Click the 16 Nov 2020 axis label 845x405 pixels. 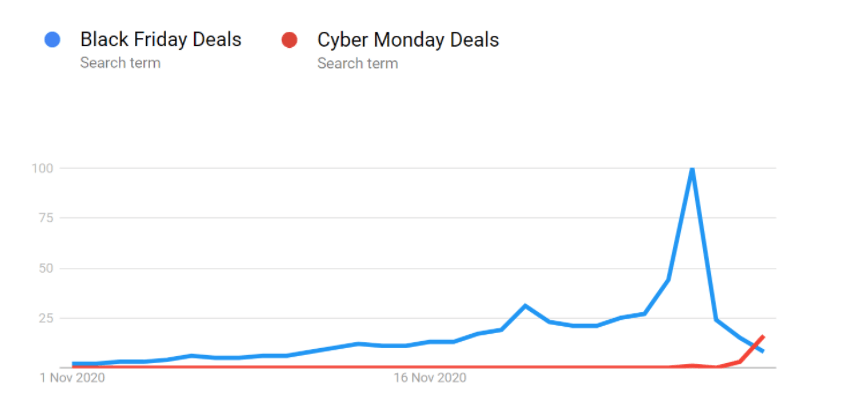point(430,378)
